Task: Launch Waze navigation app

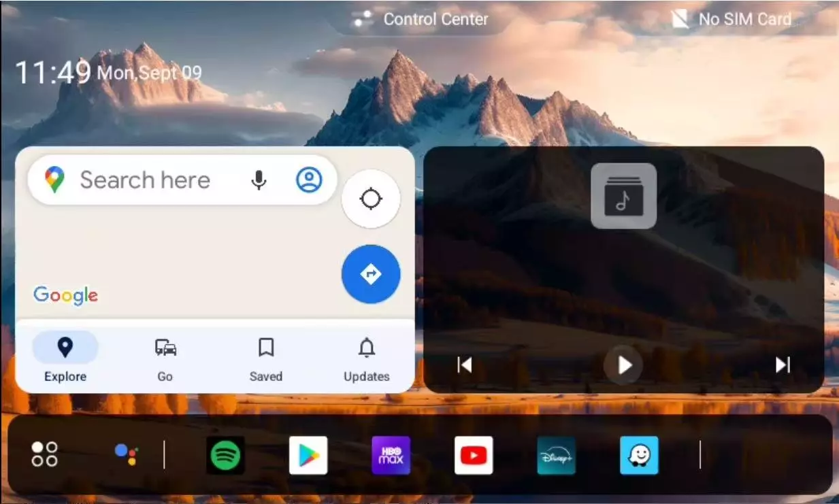Action: (x=639, y=455)
